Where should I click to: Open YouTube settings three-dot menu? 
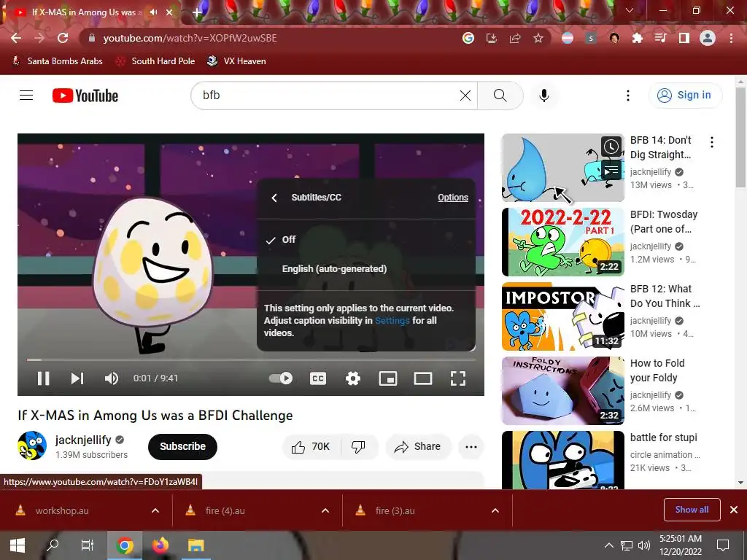click(x=628, y=96)
